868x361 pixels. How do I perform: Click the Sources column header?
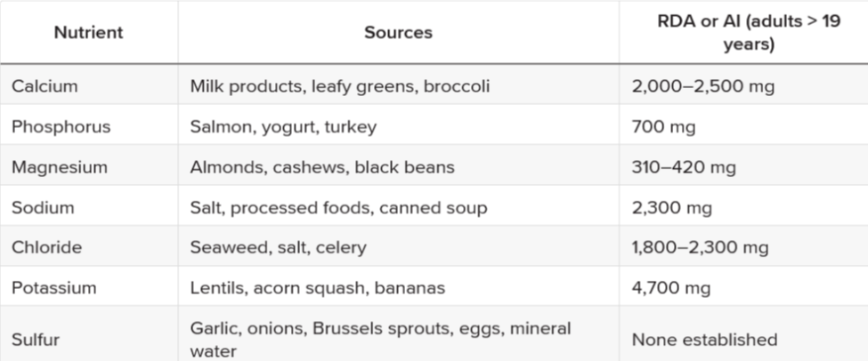click(x=398, y=33)
